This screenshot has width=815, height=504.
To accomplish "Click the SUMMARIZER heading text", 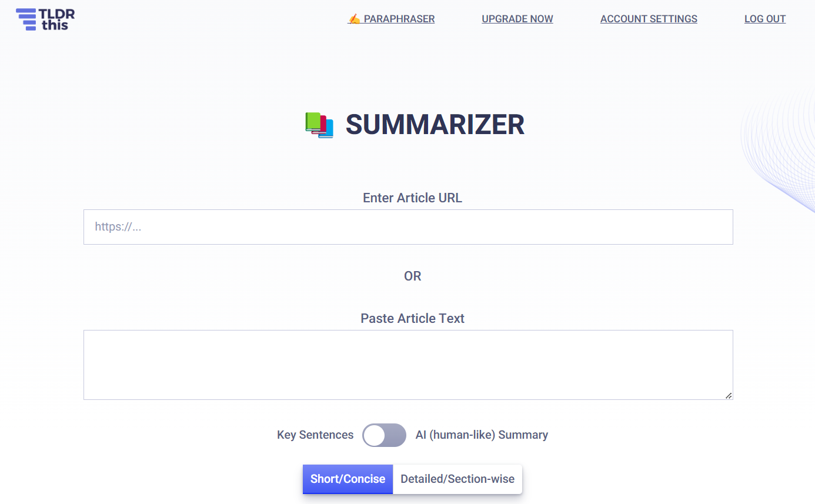I will coord(435,125).
